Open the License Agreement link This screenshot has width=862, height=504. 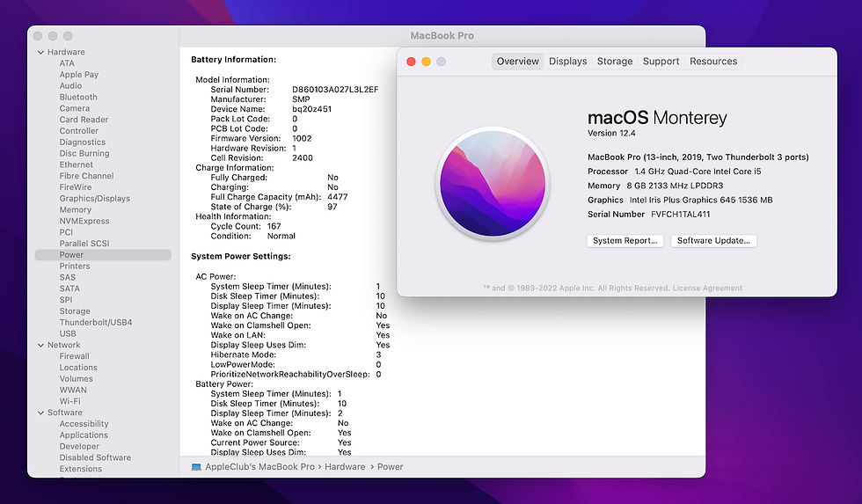[707, 288]
